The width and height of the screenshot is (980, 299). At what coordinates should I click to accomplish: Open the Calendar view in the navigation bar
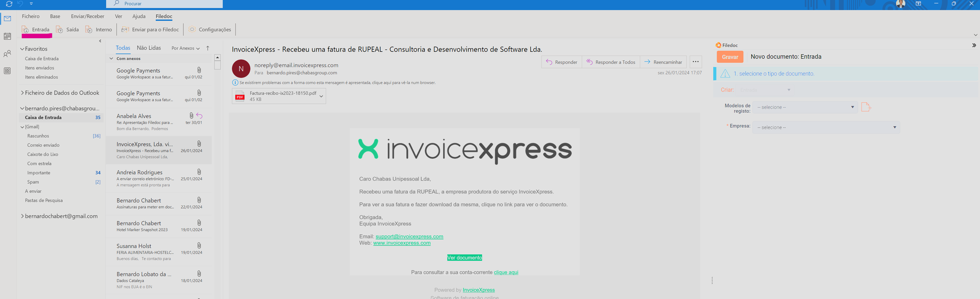7,36
